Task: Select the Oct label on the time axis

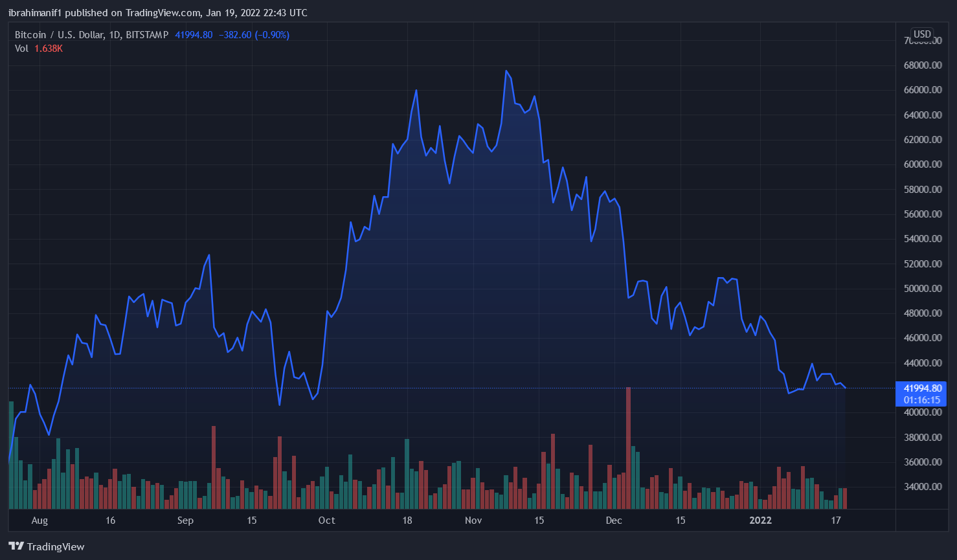Action: [327, 521]
